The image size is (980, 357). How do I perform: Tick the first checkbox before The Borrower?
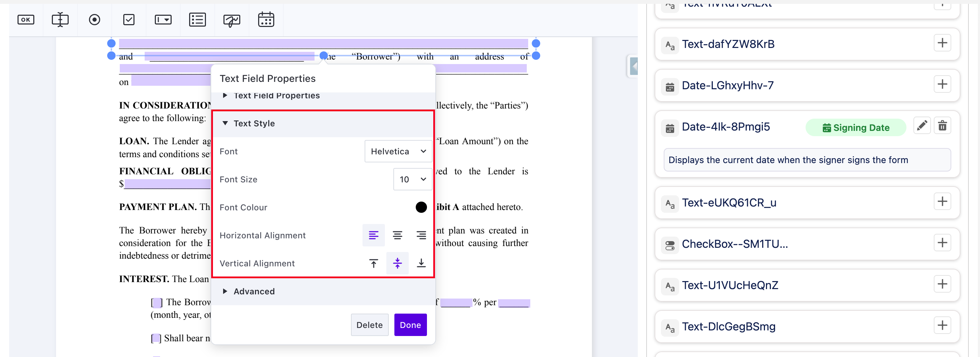click(x=157, y=303)
